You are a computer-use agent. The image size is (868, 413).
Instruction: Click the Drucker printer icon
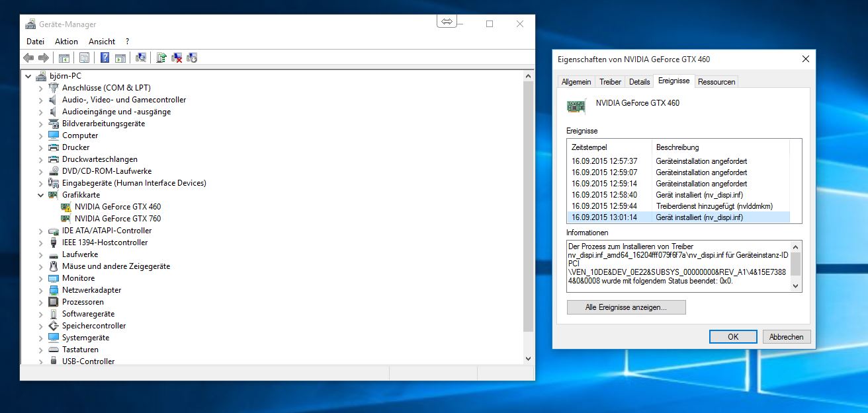tap(54, 147)
